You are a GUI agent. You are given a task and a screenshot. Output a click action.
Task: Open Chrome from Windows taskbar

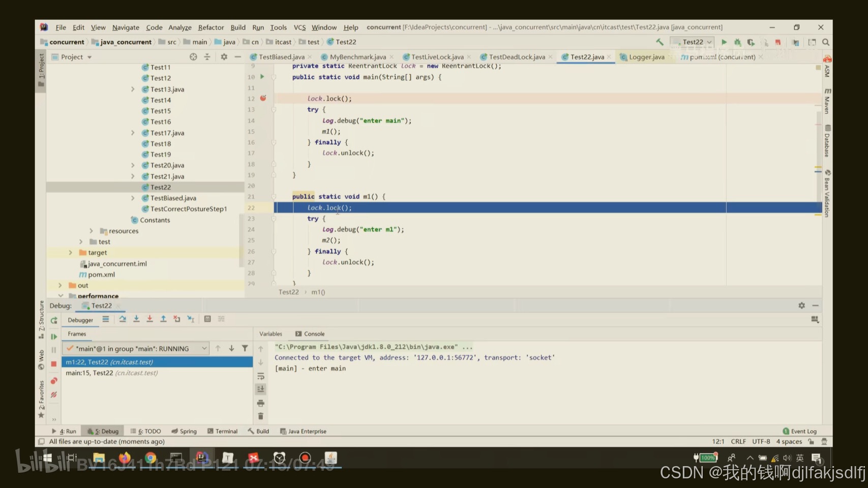point(150,458)
